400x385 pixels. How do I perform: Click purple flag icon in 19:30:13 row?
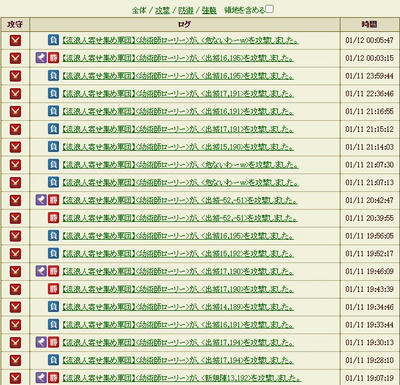point(41,342)
